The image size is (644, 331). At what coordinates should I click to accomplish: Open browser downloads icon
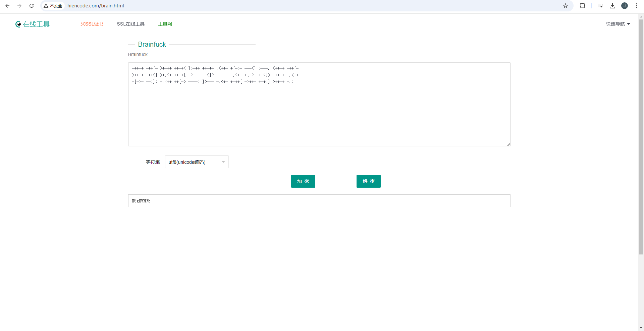(x=612, y=6)
